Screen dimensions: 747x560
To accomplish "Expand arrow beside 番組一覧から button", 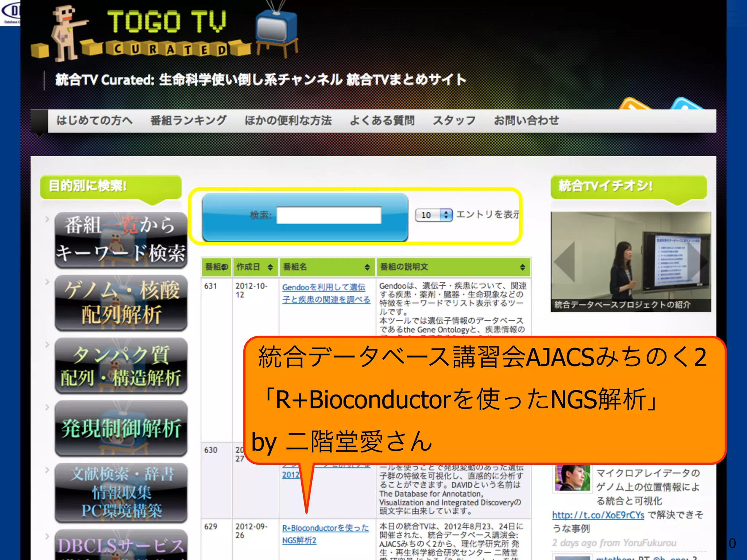I will 47,219.
